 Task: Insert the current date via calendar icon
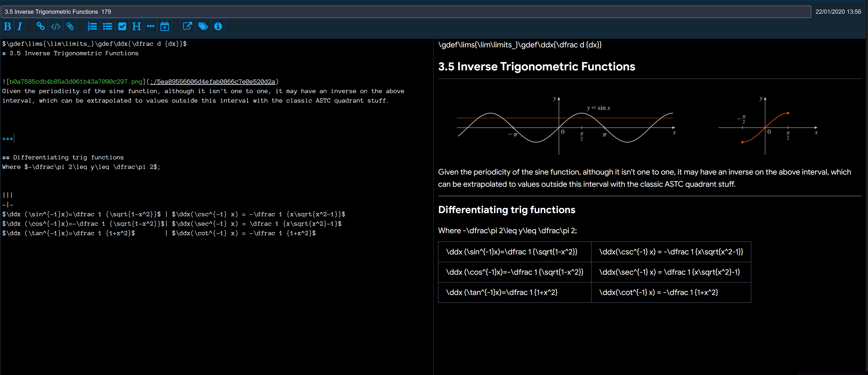pyautogui.click(x=164, y=26)
